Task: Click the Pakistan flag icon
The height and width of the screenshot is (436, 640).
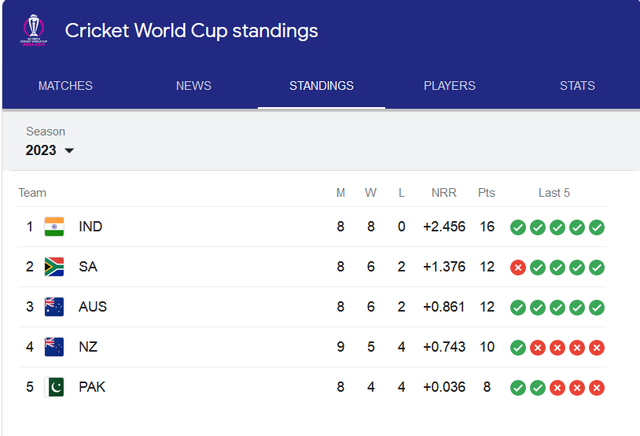Action: pos(54,387)
